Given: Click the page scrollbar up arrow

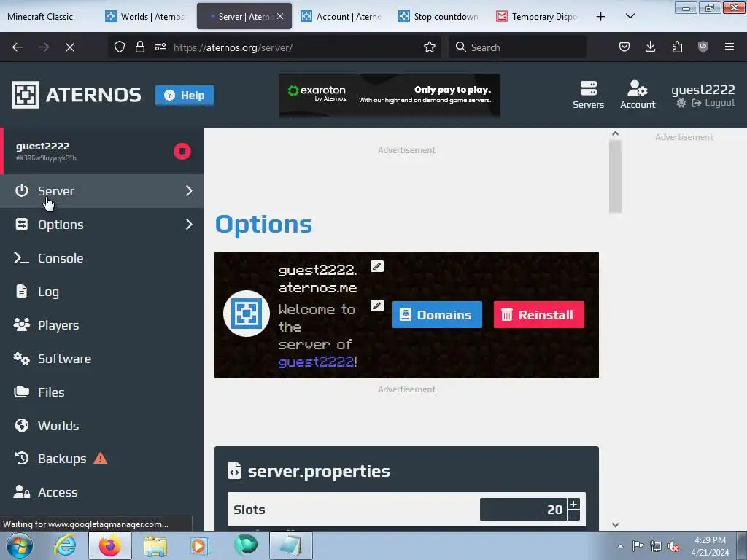Looking at the screenshot, I should [x=615, y=134].
